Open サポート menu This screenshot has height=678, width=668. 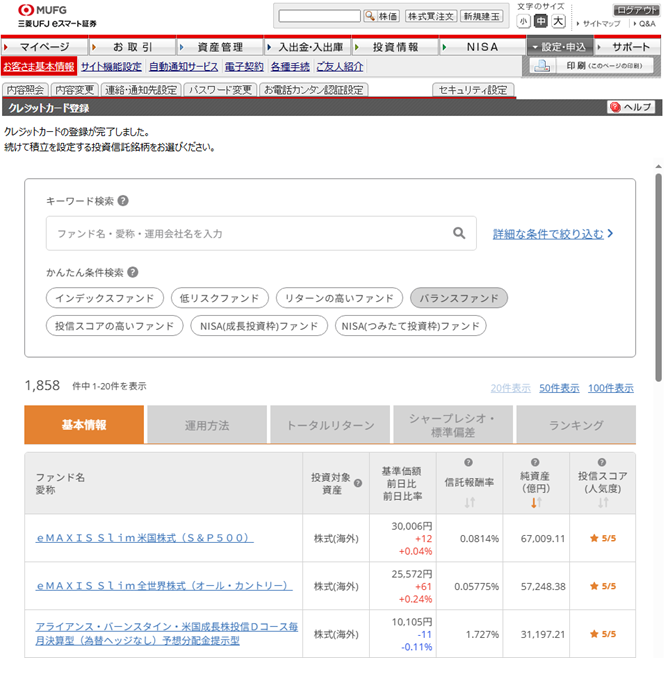[x=627, y=47]
